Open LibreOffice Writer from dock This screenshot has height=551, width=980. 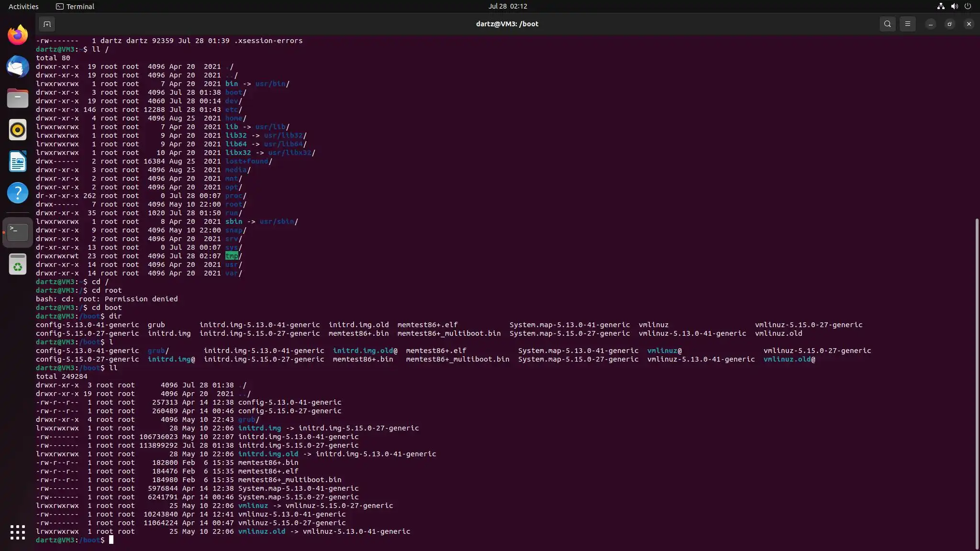18,161
